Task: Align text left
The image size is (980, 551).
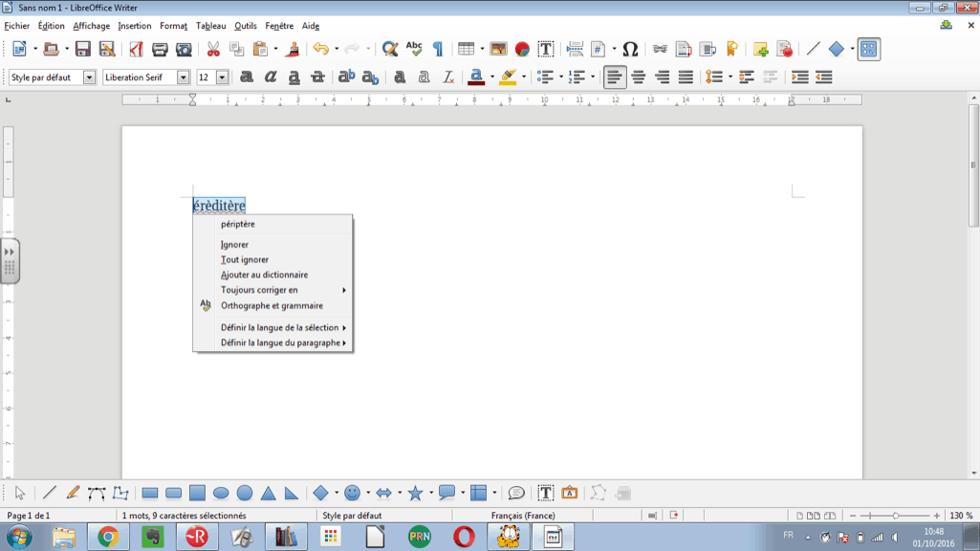Action: (615, 77)
